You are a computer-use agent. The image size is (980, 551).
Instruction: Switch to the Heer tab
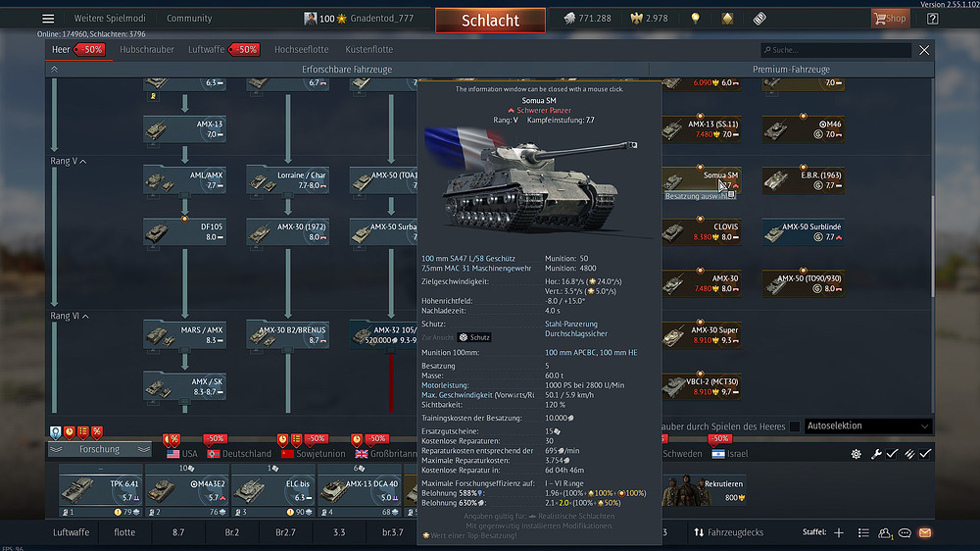(61, 49)
